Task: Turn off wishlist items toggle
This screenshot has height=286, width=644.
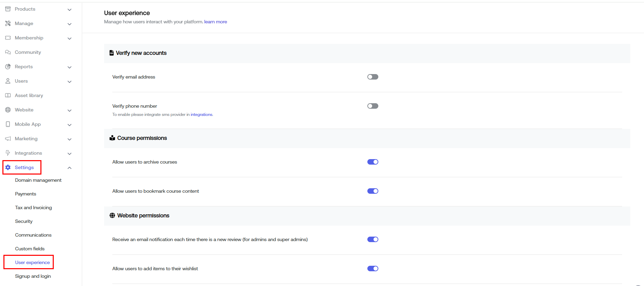Action: 372,269
